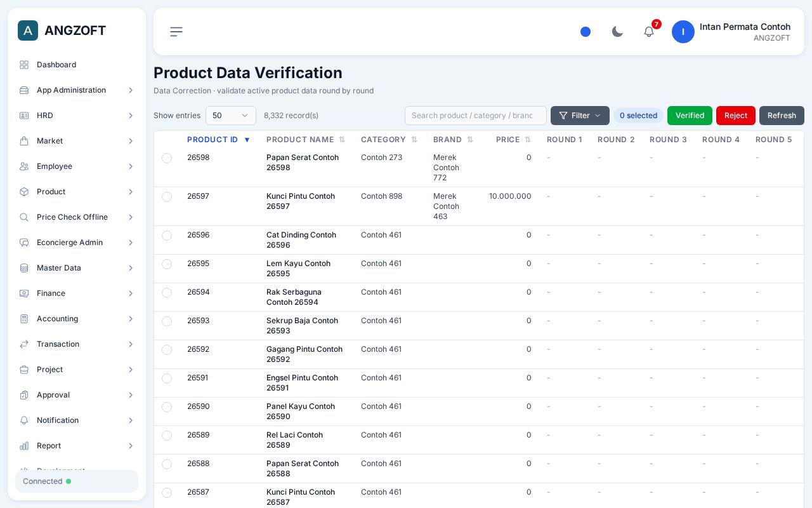
Task: Click the Product box icon
Action: (24, 192)
